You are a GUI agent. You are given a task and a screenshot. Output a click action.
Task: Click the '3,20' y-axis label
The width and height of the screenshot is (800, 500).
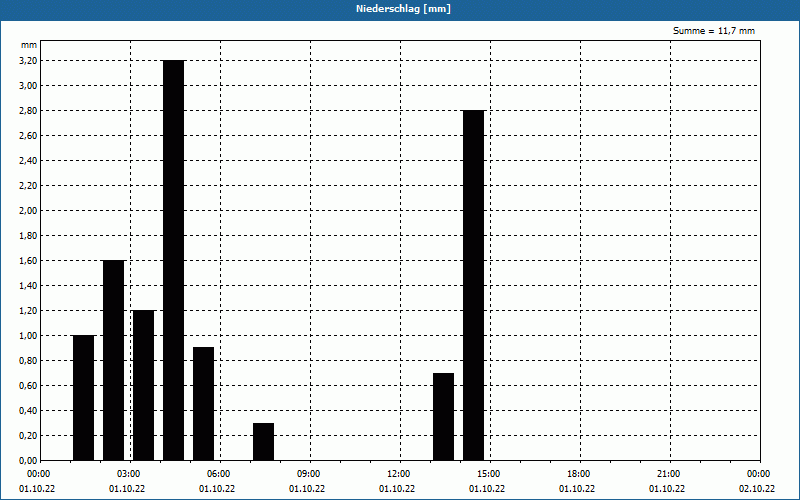point(29,61)
